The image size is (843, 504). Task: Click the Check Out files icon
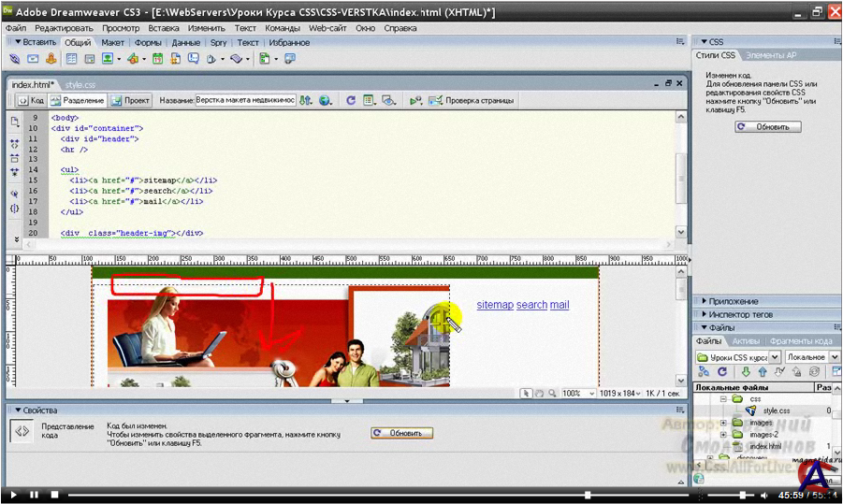[779, 372]
